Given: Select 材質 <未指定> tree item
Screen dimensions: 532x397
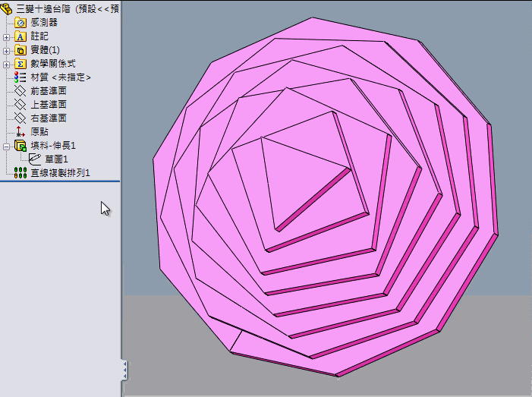Looking at the screenshot, I should point(61,77).
